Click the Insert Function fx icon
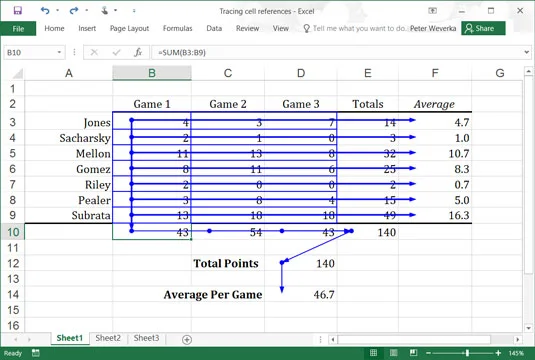535x360 pixels. coord(138,53)
